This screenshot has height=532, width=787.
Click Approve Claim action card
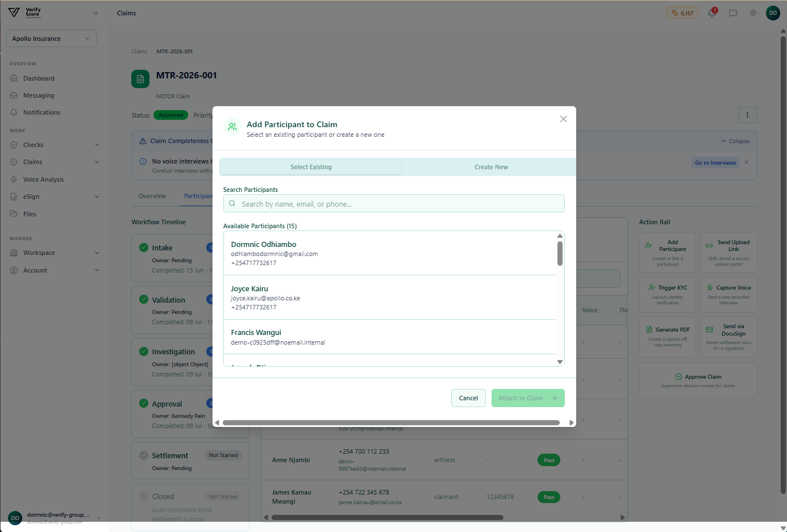coord(698,380)
